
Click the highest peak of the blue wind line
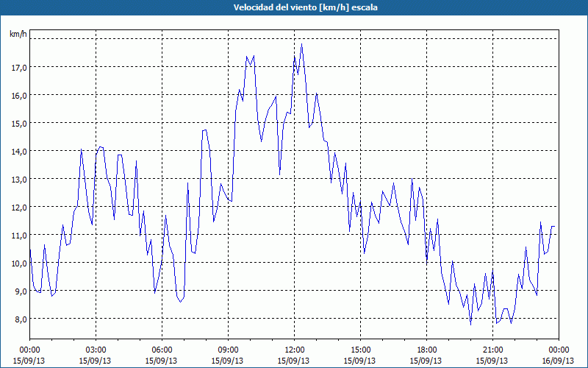point(301,44)
